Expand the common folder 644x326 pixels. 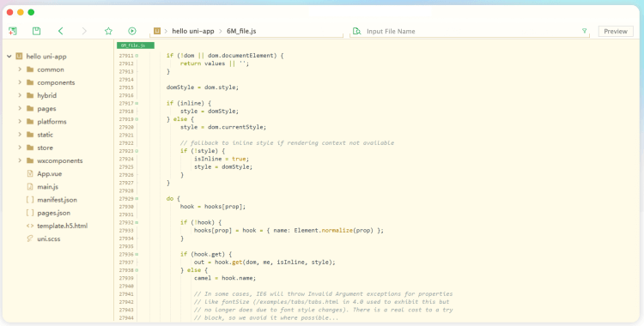[20, 69]
